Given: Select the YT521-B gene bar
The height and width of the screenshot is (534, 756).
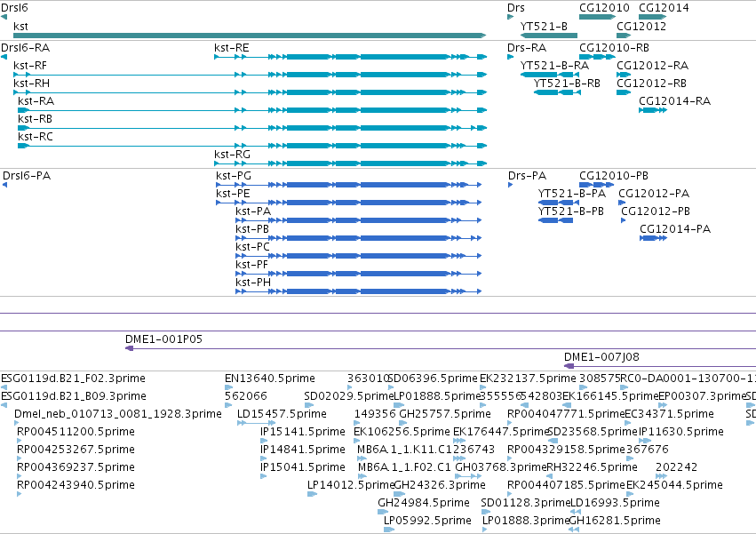Looking at the screenshot, I should [x=549, y=36].
